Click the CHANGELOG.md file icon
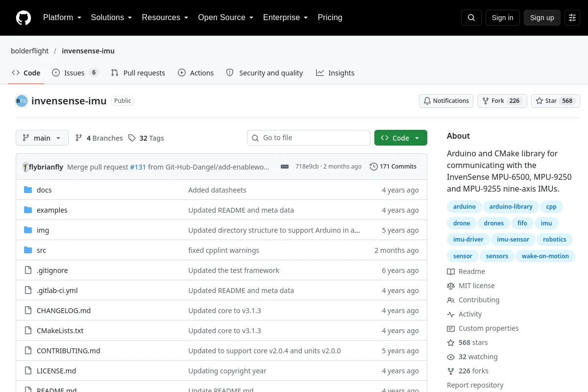 click(x=28, y=311)
